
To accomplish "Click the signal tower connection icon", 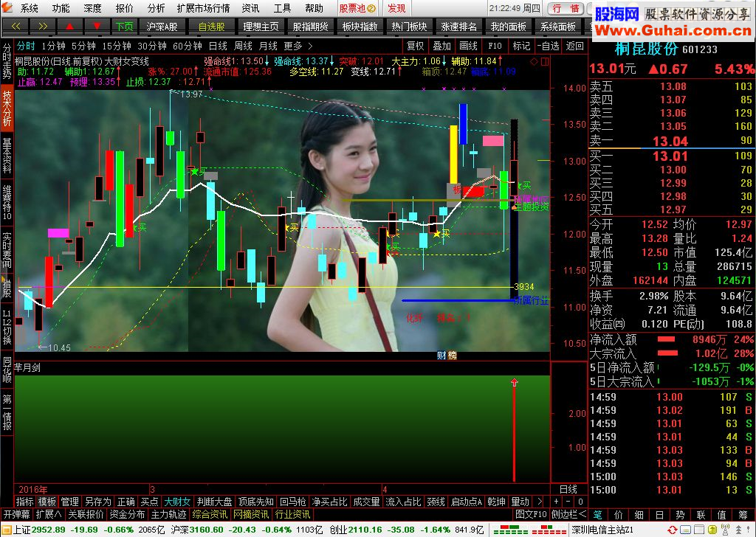I will pos(725,530).
